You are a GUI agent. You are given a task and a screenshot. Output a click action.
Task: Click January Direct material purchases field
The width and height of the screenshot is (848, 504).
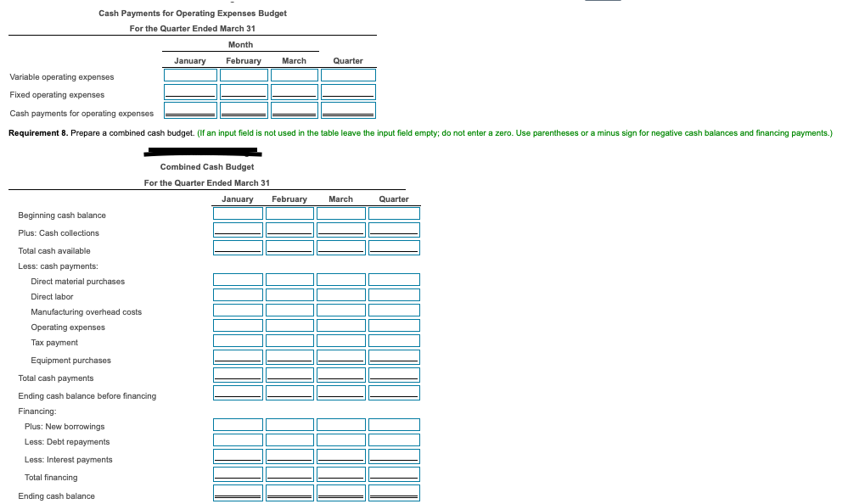click(238, 280)
